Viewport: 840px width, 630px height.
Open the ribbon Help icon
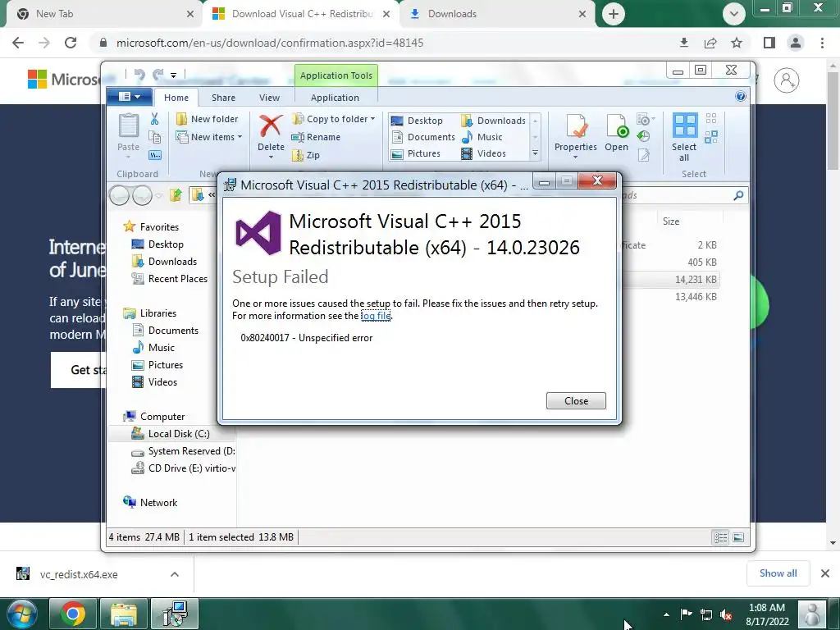point(741,97)
